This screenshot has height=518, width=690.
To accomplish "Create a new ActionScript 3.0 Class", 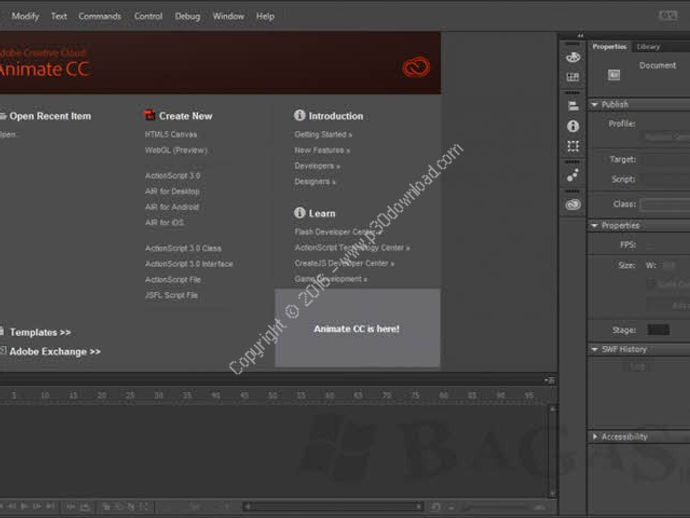I will click(x=183, y=248).
